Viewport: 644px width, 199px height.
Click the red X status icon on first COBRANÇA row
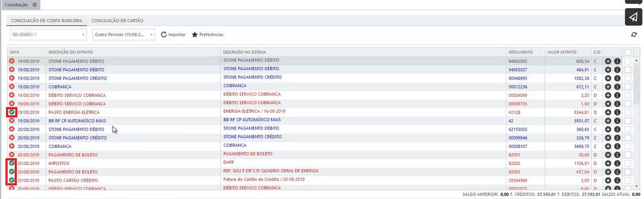coord(12,86)
